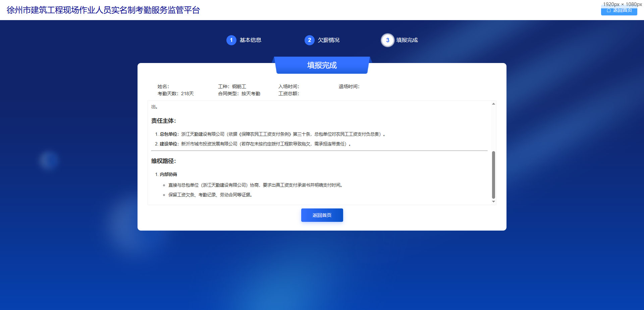Screen dimensions: 644x310
Task: Click the 维权路径 section heading
Action: click(163, 161)
